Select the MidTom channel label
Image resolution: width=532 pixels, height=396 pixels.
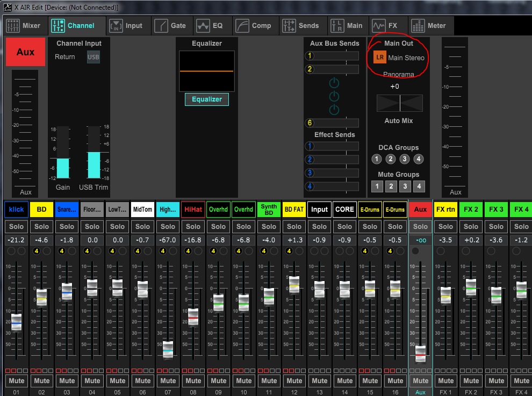pyautogui.click(x=142, y=210)
